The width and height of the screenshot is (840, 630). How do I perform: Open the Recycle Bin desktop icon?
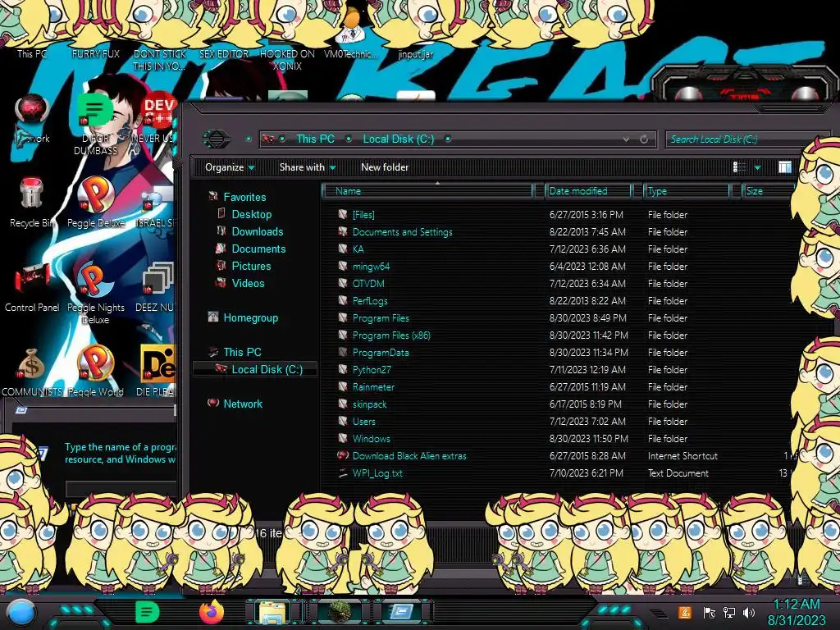point(32,203)
